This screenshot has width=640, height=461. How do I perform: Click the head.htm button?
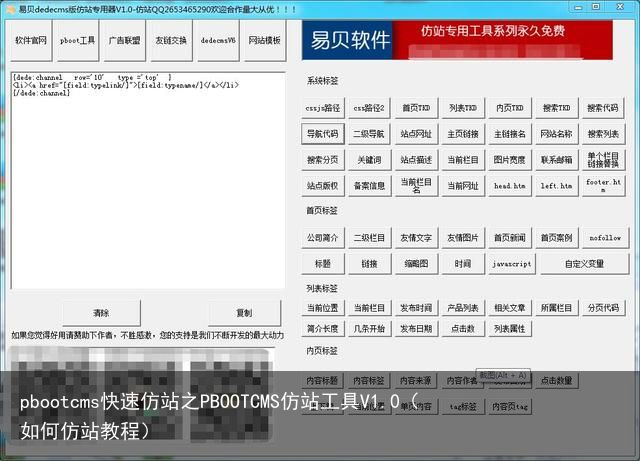[x=510, y=186]
